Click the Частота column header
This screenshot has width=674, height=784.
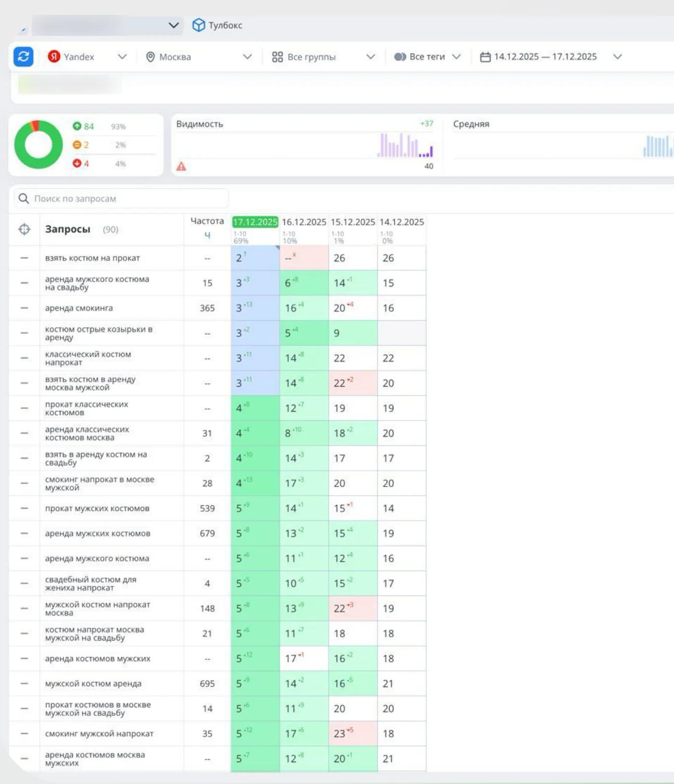(x=207, y=221)
